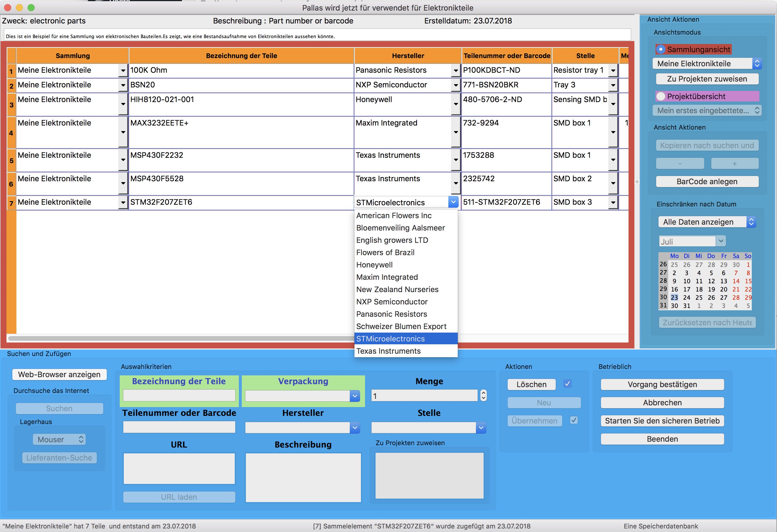The image size is (777, 532).
Task: Choose Panasonic Resistors in the dropdown list
Action: [x=406, y=314]
